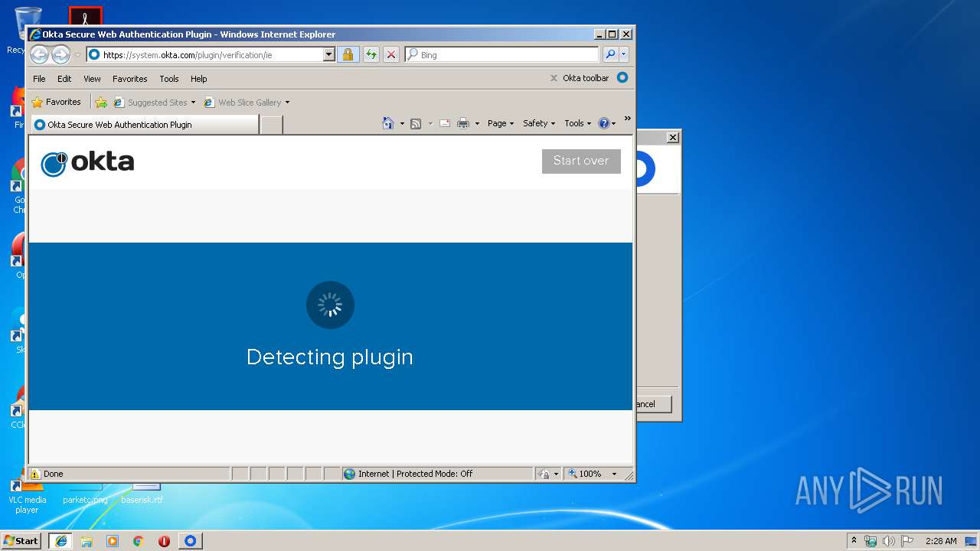
Task: Click the Internet Explorer taskbar icon
Action: click(x=60, y=541)
